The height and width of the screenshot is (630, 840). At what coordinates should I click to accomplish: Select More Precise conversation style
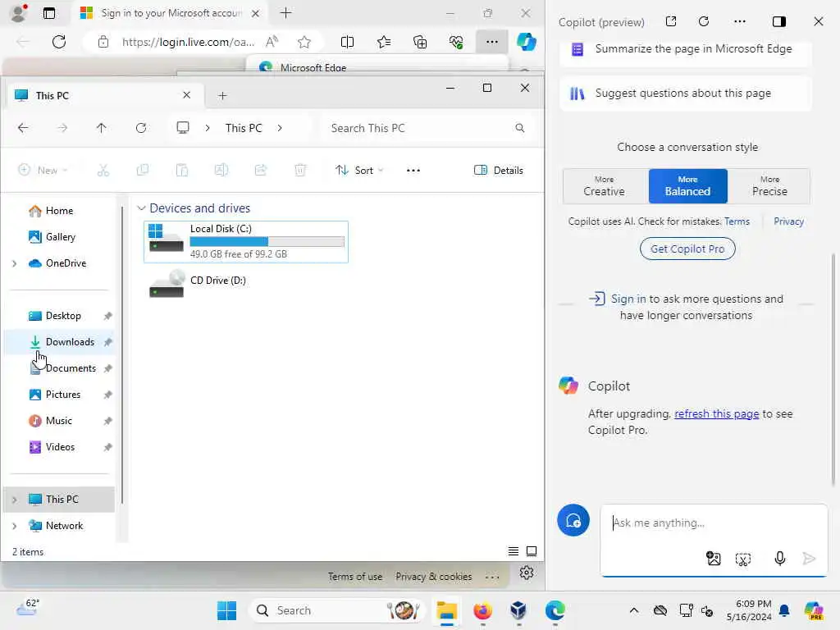(769, 186)
